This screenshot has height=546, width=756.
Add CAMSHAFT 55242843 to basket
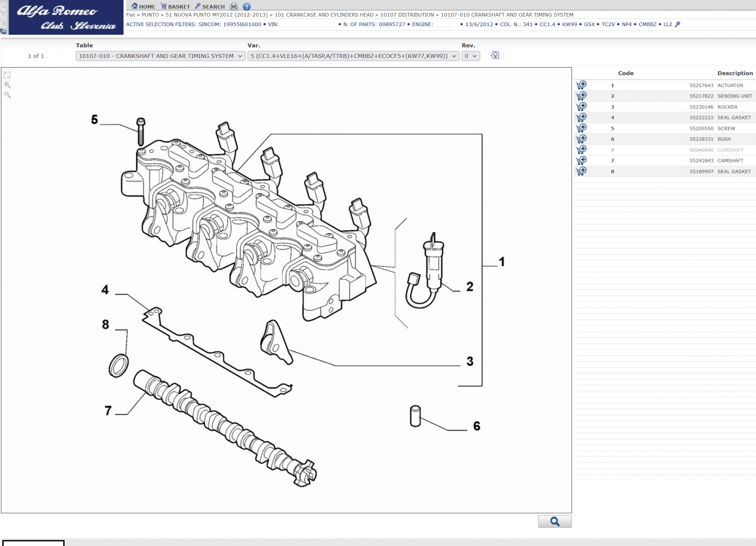581,160
